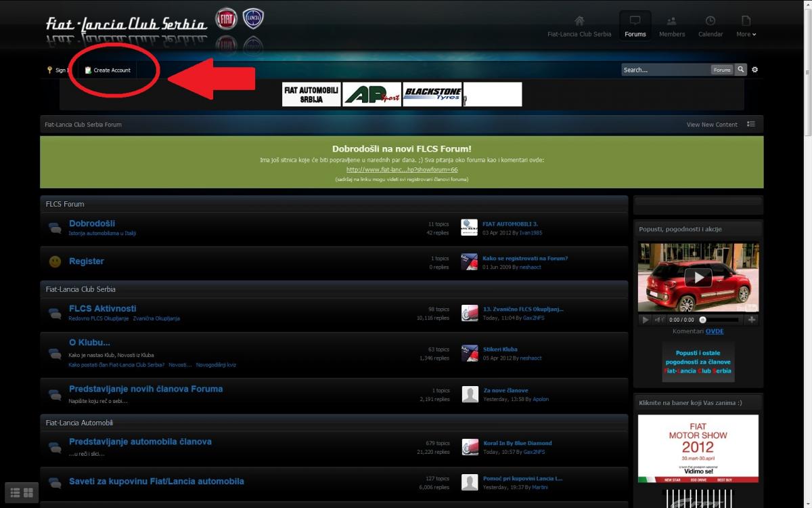Open the FLCS Aktivnosti forum
The image size is (812, 508).
103,308
